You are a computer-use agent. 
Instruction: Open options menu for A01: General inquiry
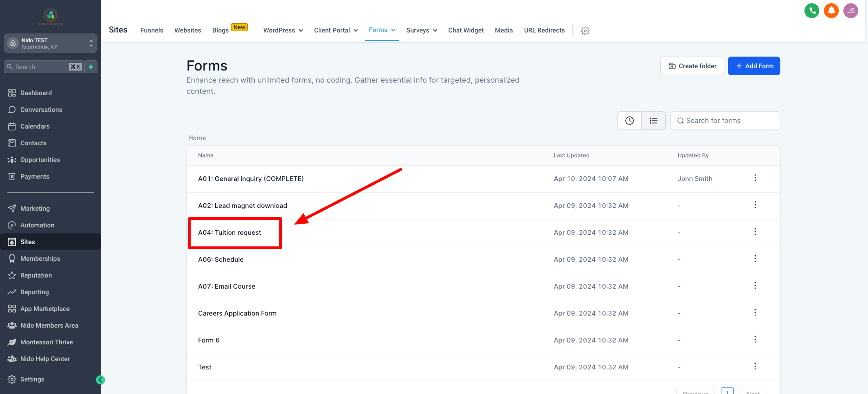coord(755,178)
